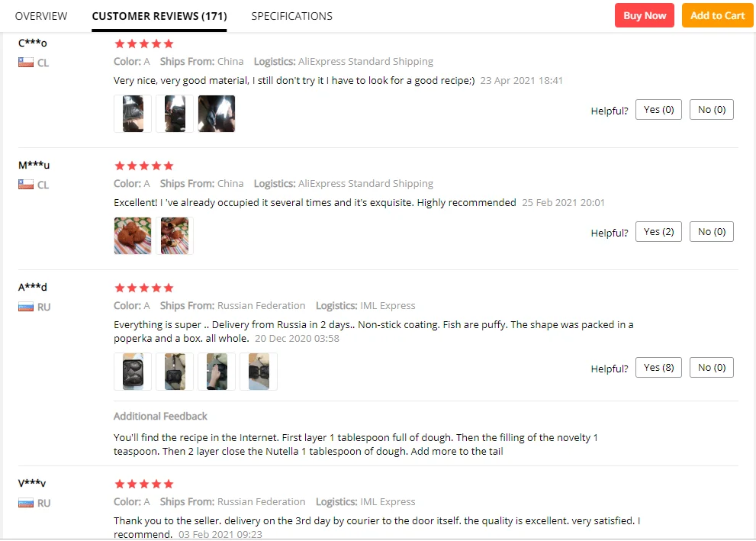Click the Chile flag icon beside M***u
This screenshot has width=756, height=541.
pyautogui.click(x=26, y=184)
